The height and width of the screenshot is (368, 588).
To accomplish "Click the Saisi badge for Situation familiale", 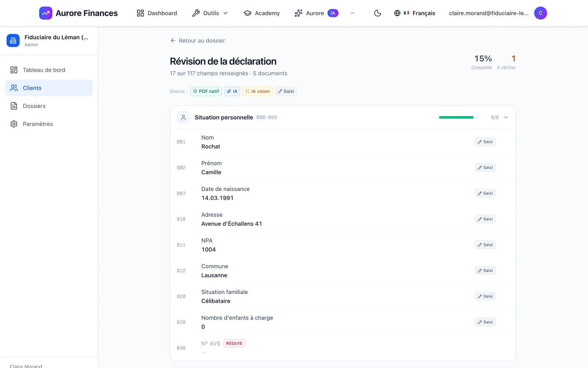I will pos(485,296).
